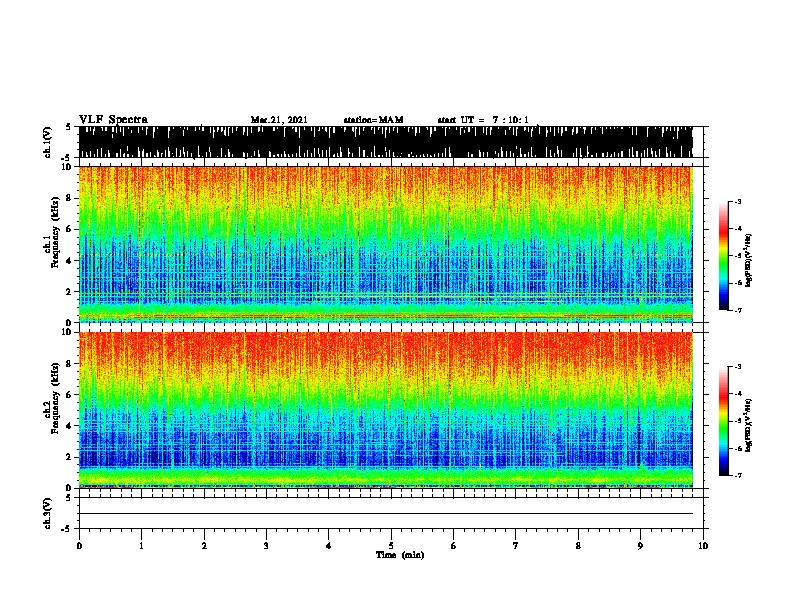
Task: Click the "-7" bottom value on ch.2 colorbar
Action: tap(738, 476)
